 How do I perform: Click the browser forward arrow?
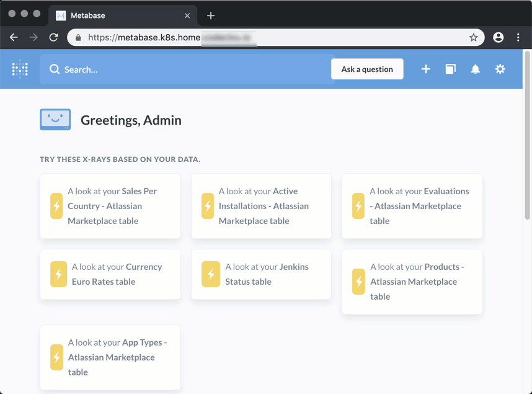(x=33, y=37)
